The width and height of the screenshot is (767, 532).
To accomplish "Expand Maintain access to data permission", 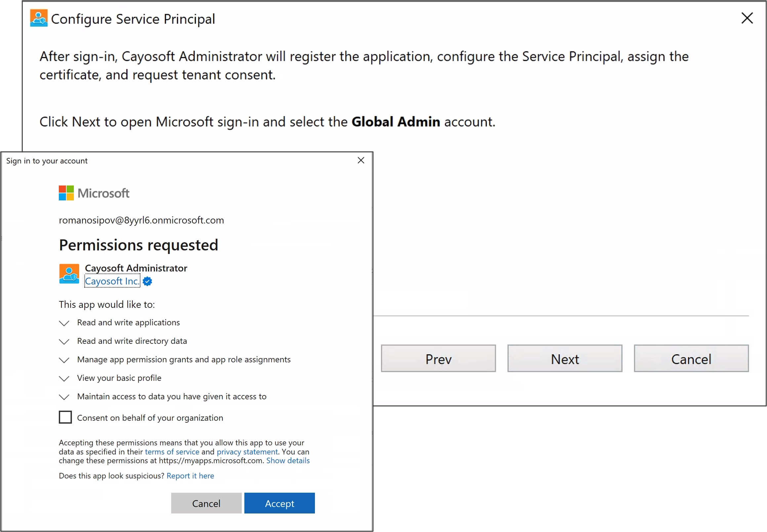I will coord(64,397).
